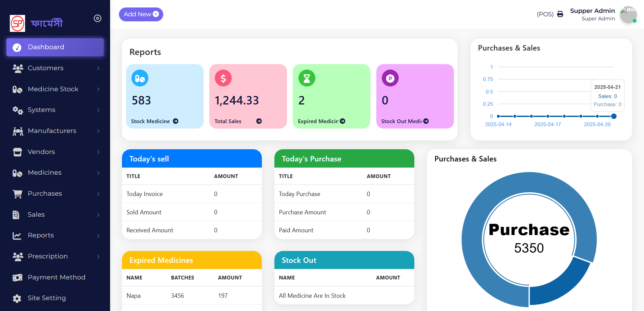Open the Dashboard menu item
The width and height of the screenshot is (644, 311).
coord(55,47)
